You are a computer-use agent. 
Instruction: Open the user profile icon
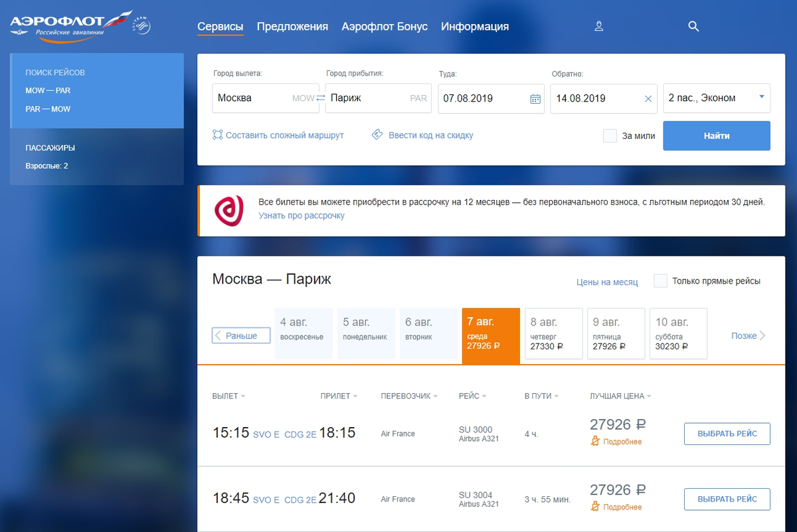point(598,27)
